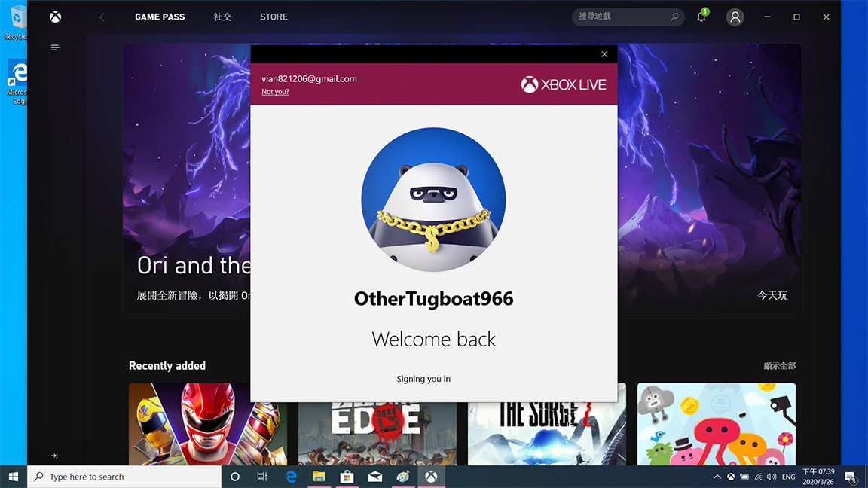Open Task View on the taskbar
This screenshot has height=488, width=868.
pos(262,477)
